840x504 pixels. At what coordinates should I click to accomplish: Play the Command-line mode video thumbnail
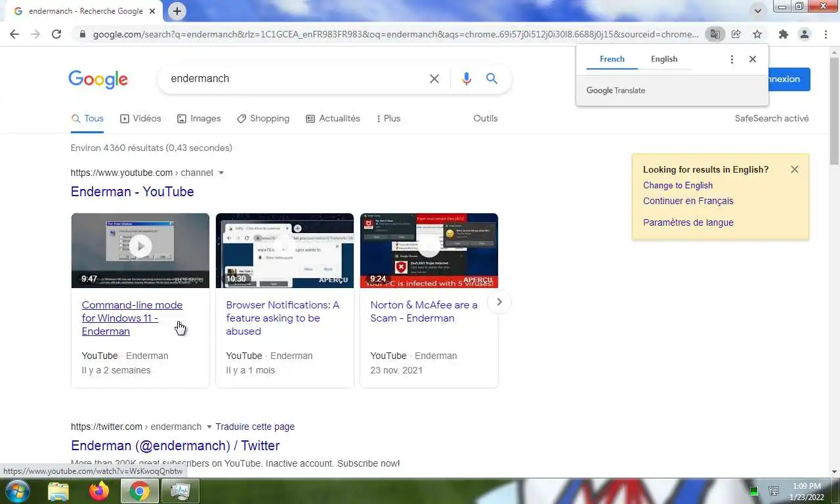pos(140,251)
